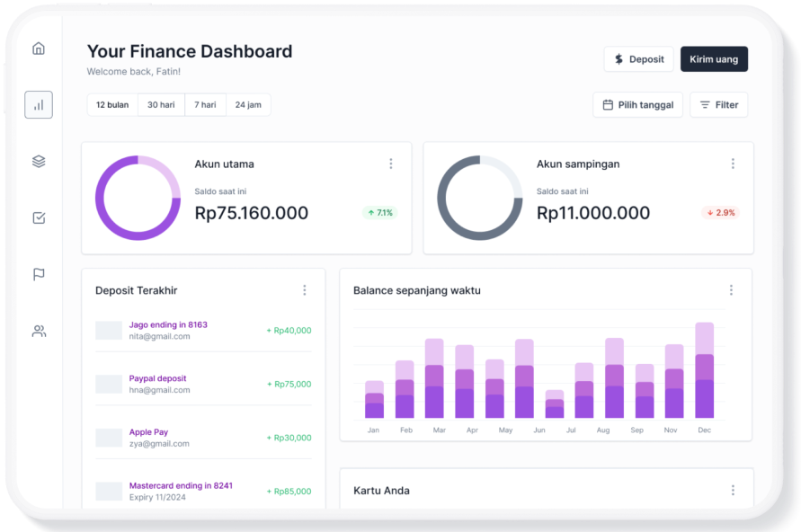Open the Deposit Terakhir options menu
This screenshot has height=532, width=801.
point(305,289)
